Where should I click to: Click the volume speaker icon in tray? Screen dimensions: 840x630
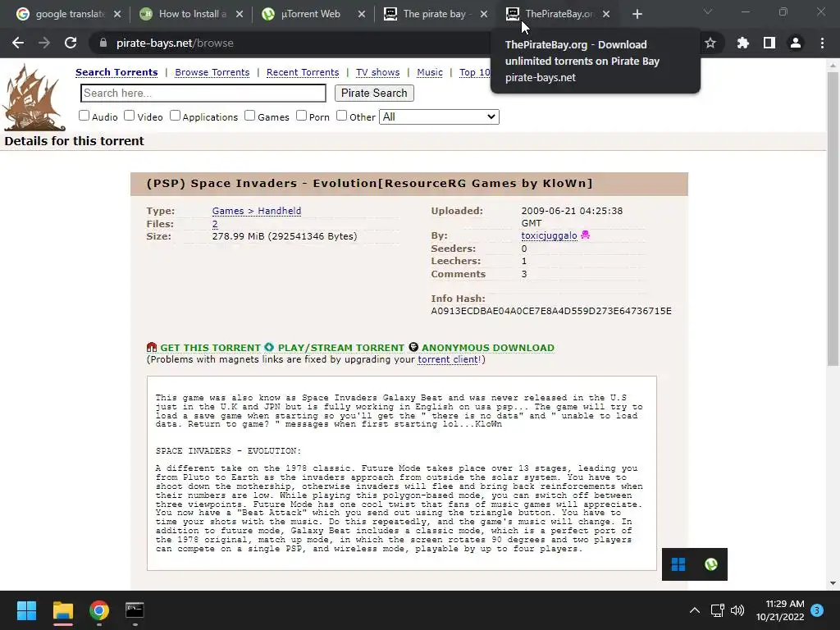coord(737,610)
